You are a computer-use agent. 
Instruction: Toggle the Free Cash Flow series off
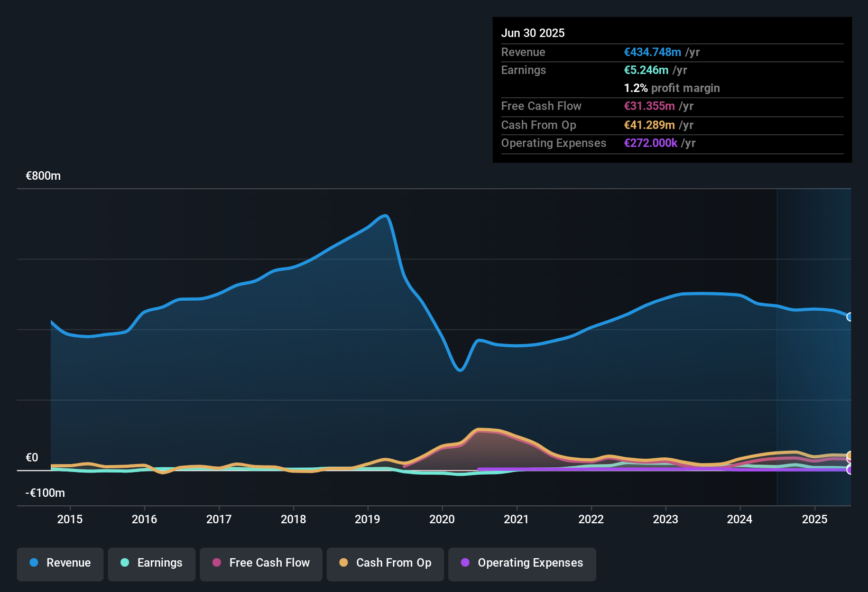[x=261, y=564]
